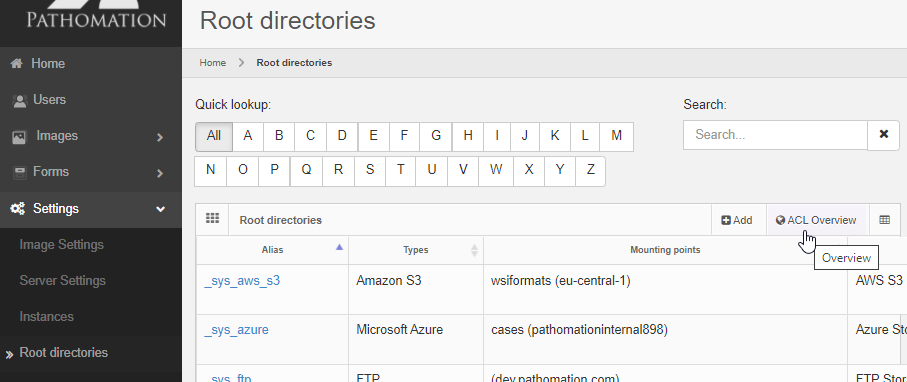The height and width of the screenshot is (382, 907).
Task: Expand the Images submenu chevron
Action: (x=160, y=137)
